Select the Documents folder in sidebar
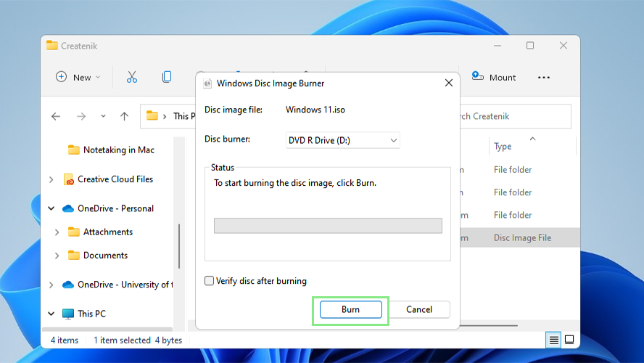The image size is (644, 363). [x=98, y=256]
